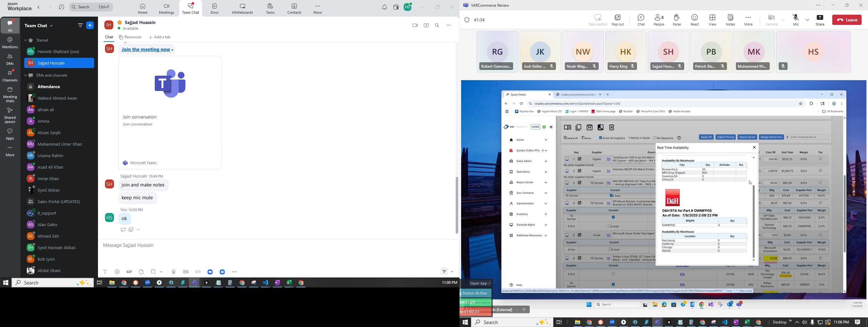This screenshot has width=868, height=327.
Task: Switch to Resources tab in chat
Action: (130, 37)
